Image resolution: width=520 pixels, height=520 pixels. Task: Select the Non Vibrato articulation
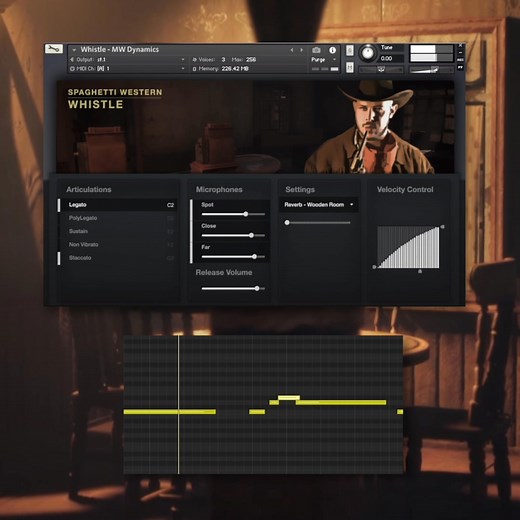tap(117, 245)
